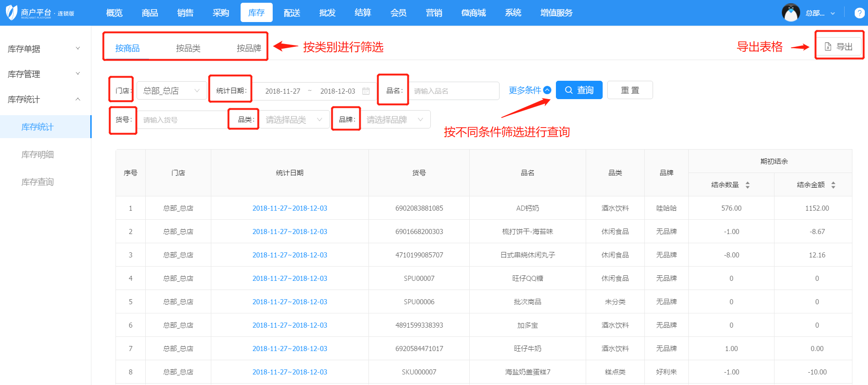The image size is (868, 385).
Task: Open 销售 in top navigation
Action: point(185,13)
